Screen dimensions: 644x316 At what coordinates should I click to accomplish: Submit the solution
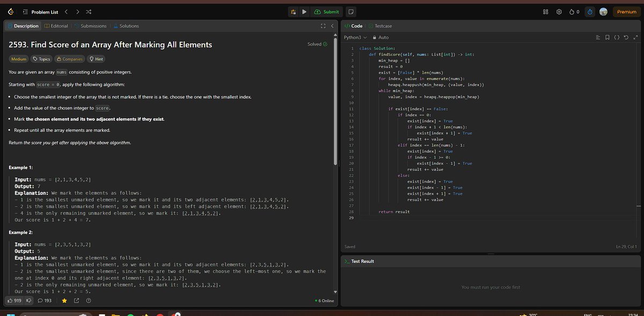(326, 12)
